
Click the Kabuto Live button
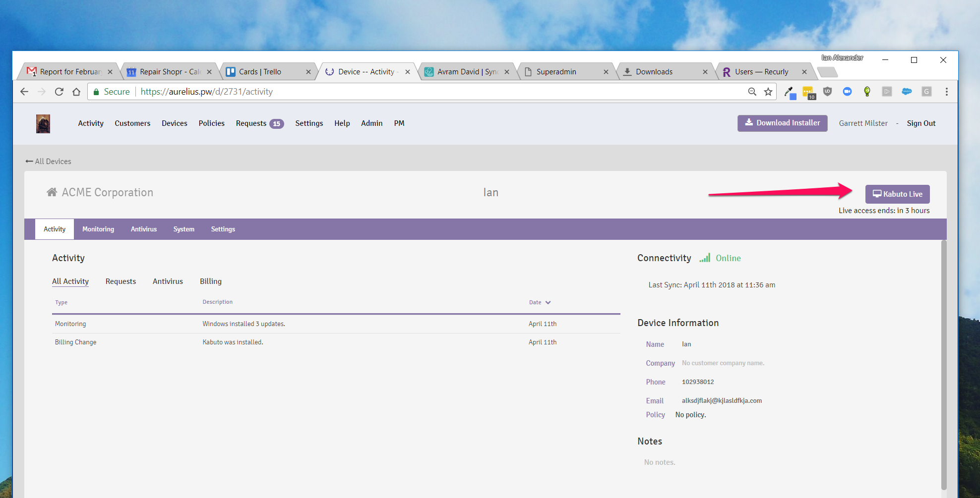click(x=897, y=194)
